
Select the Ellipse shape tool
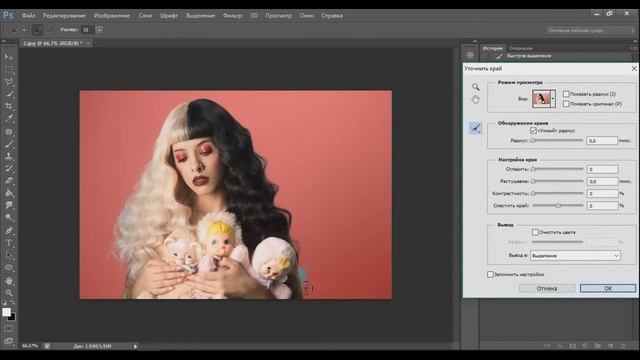9,268
